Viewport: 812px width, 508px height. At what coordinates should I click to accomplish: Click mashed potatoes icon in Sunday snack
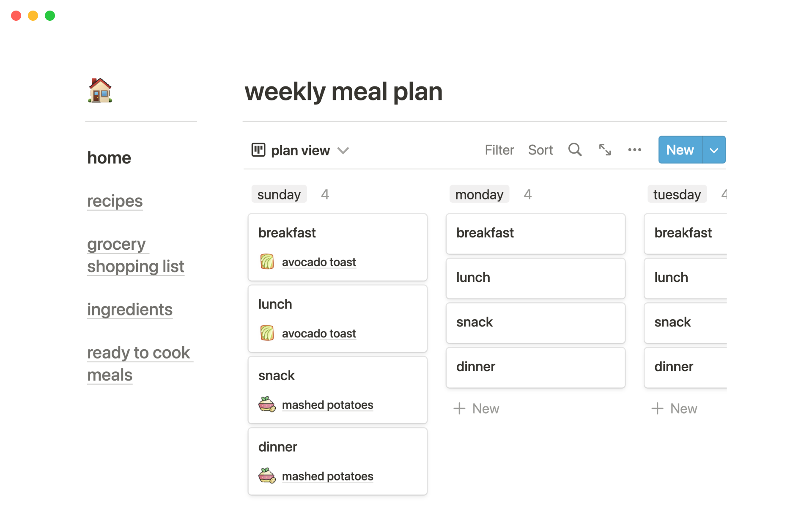(x=267, y=405)
